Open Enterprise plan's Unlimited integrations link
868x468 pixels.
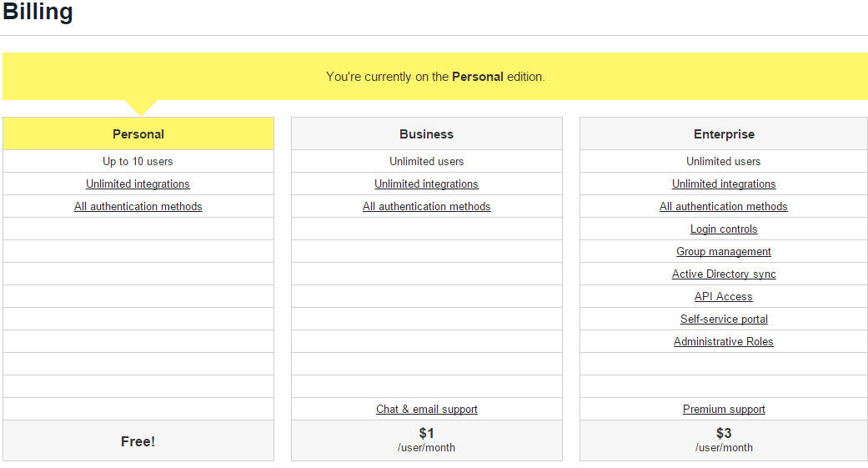tap(724, 184)
